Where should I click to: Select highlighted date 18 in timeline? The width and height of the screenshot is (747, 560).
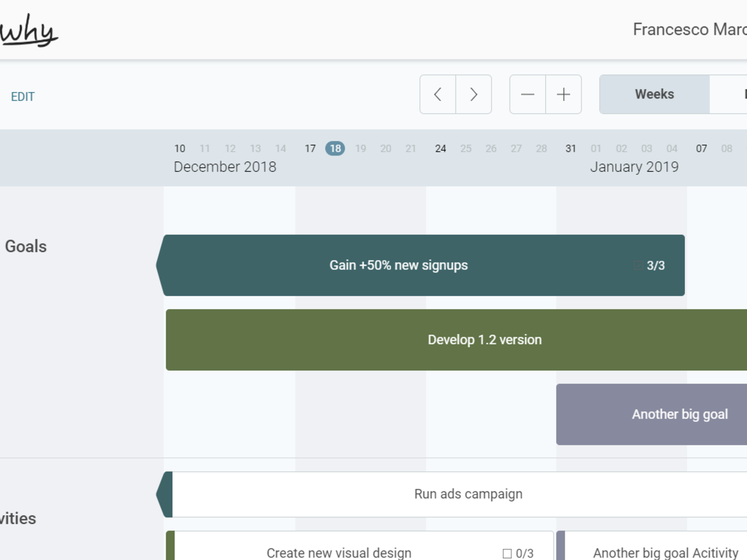coord(335,148)
